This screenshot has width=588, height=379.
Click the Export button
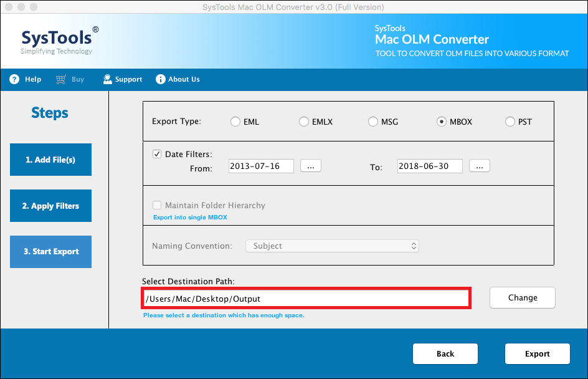[x=538, y=353]
